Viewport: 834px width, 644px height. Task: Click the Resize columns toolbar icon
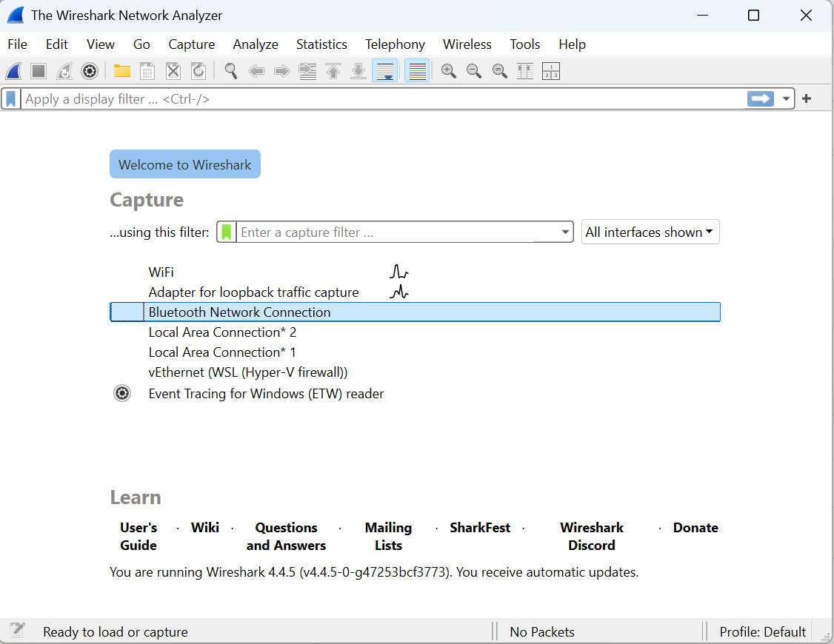click(x=525, y=71)
